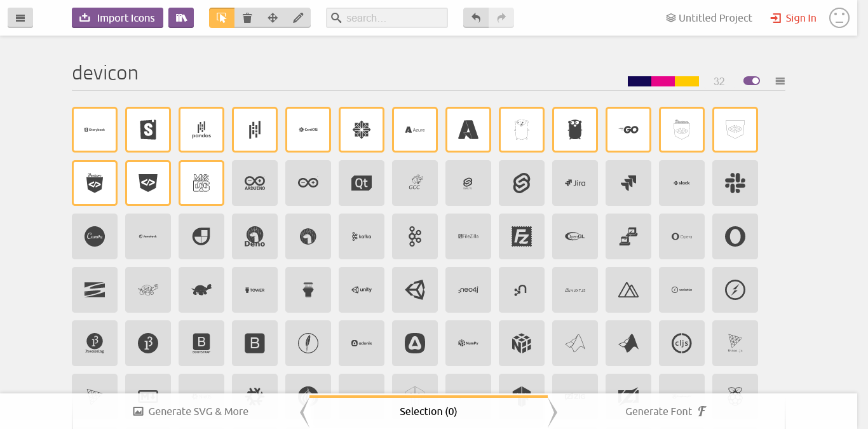Select the solid turtle icon
The height and width of the screenshot is (429, 868).
(x=201, y=290)
